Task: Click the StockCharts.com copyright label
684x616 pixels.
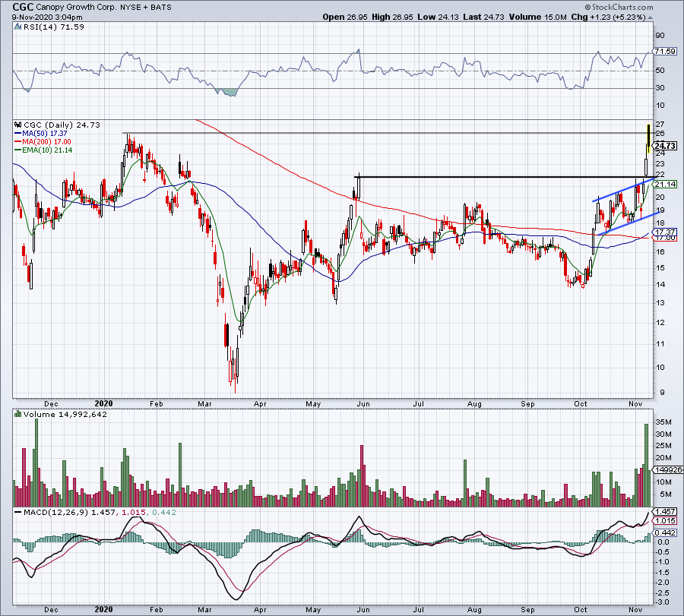Action: [x=619, y=7]
